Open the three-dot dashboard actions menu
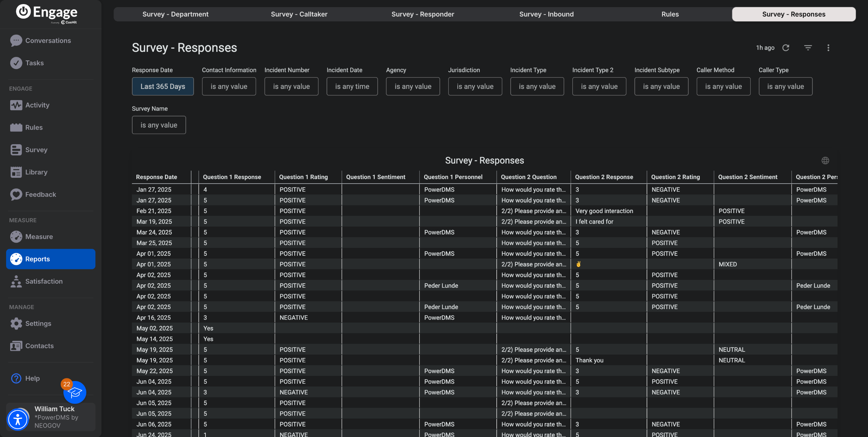The image size is (868, 437). (828, 48)
